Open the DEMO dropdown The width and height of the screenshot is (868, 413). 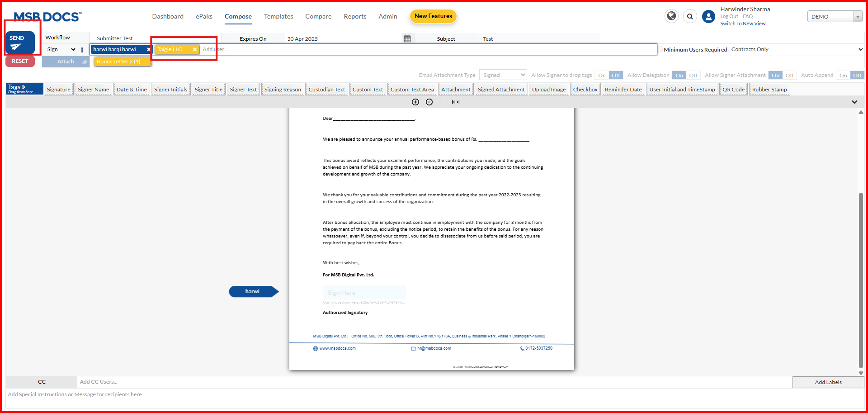click(834, 17)
